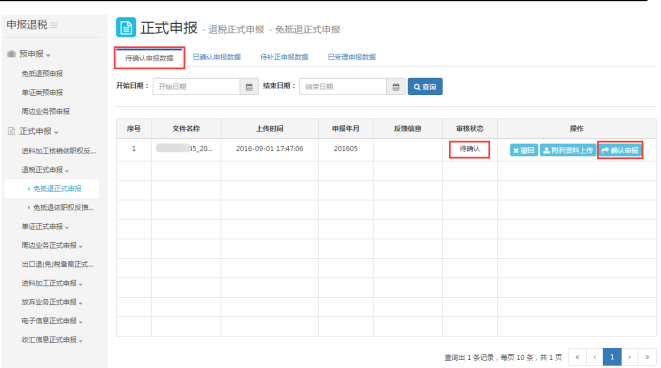This screenshot has width=661, height=368.
Task: Click the 待确认 status cell
Action: tap(469, 149)
